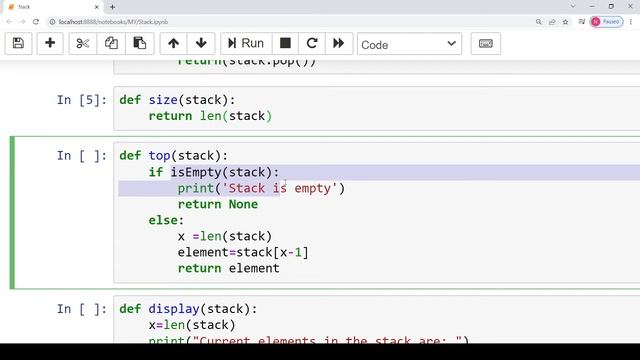
Task: Move selected cell down with arrow
Action: [x=201, y=43]
